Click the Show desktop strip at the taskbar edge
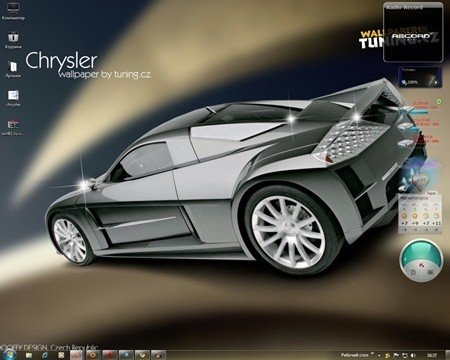The image size is (450, 360). (x=448, y=355)
